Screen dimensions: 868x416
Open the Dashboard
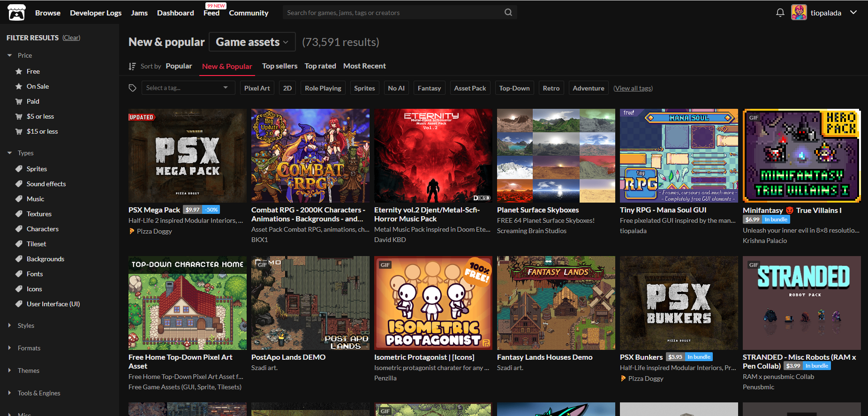[x=175, y=13]
